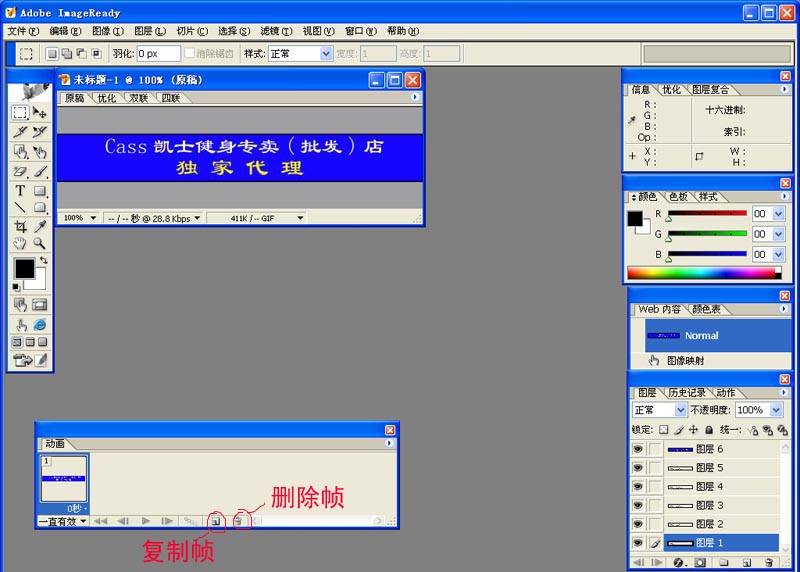Select the Type tool
This screenshot has height=572, width=800.
click(x=20, y=191)
